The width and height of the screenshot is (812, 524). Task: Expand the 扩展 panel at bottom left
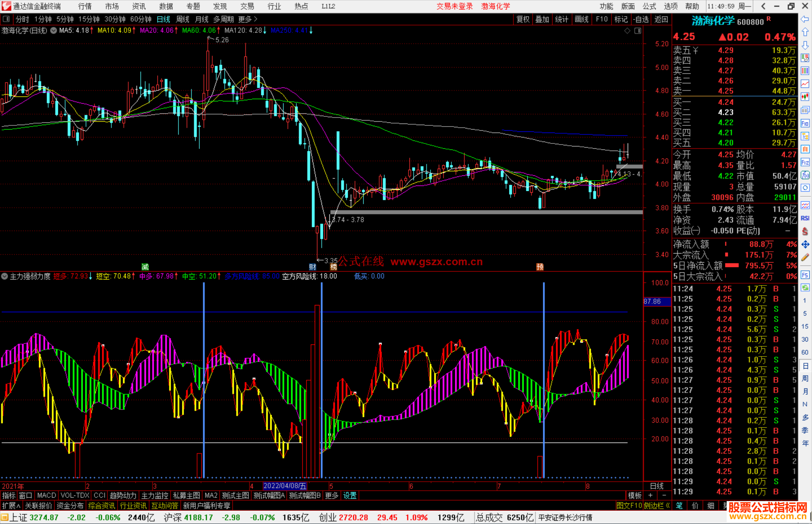click(11, 506)
